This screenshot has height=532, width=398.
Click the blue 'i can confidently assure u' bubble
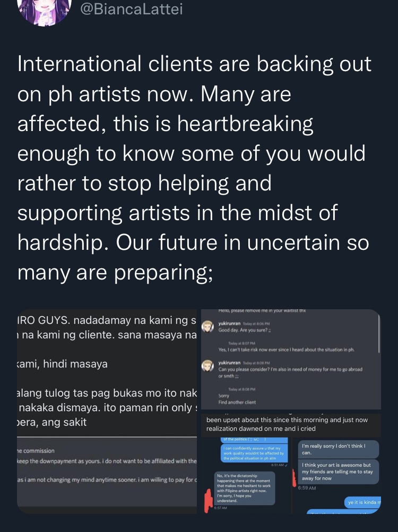point(254,453)
